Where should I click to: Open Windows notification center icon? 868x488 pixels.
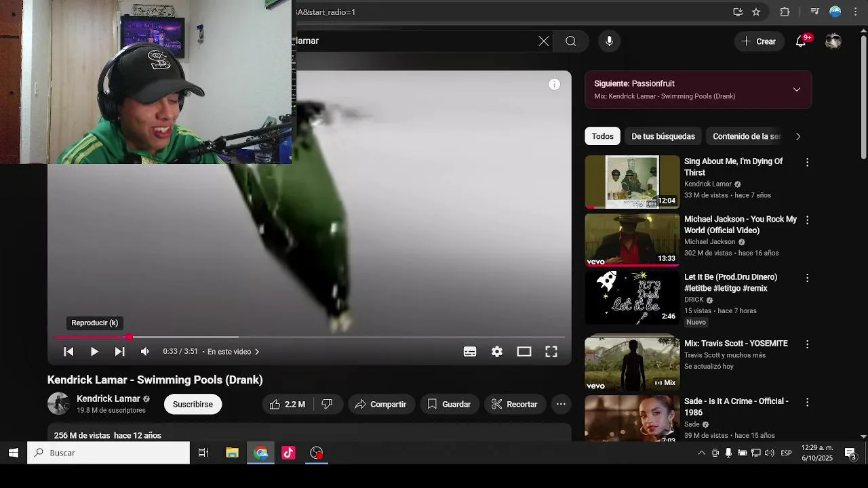(x=850, y=453)
